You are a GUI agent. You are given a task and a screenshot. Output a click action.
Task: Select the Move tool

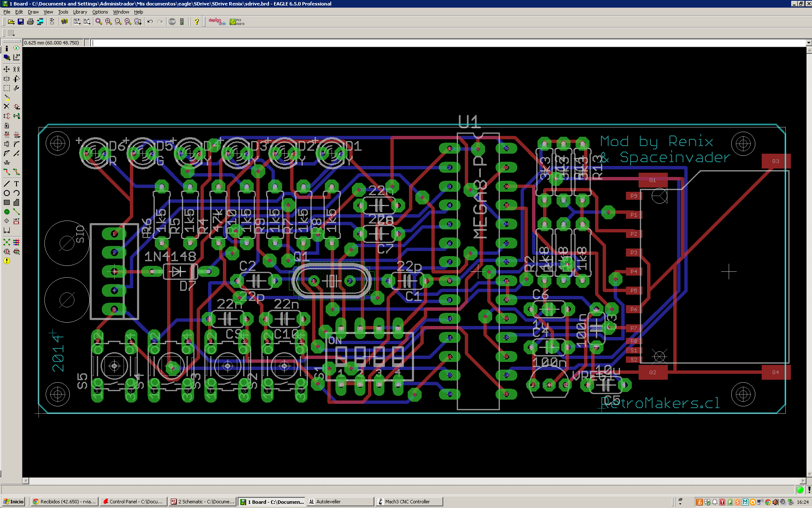[6, 69]
